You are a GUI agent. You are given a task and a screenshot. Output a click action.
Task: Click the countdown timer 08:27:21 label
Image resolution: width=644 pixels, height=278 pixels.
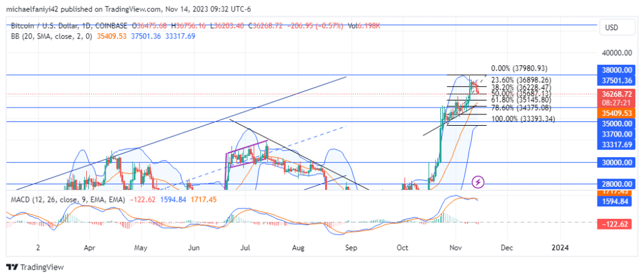point(616,103)
